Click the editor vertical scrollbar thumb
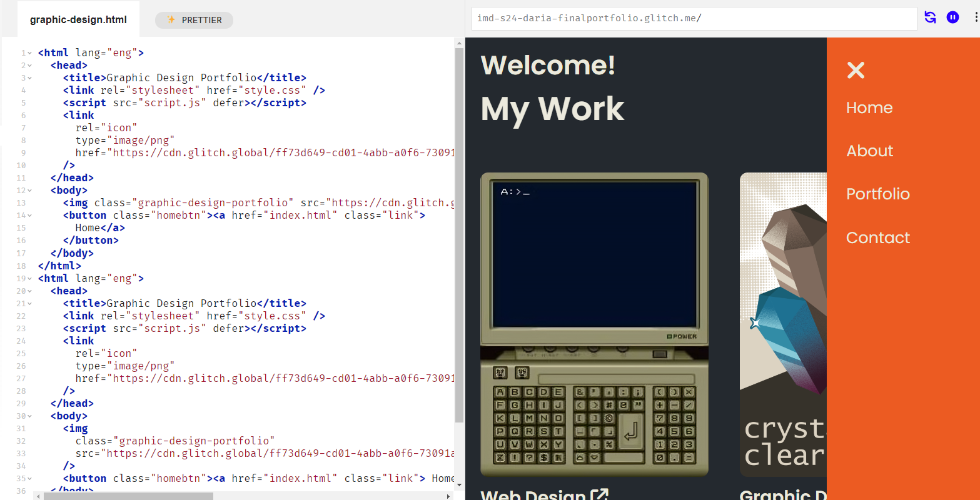This screenshot has width=980, height=500. [459, 236]
